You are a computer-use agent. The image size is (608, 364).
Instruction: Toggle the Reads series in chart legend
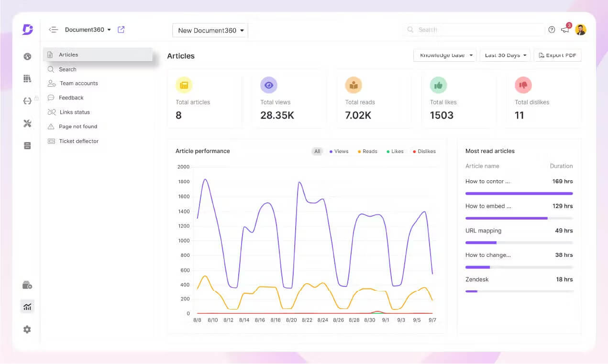367,151
